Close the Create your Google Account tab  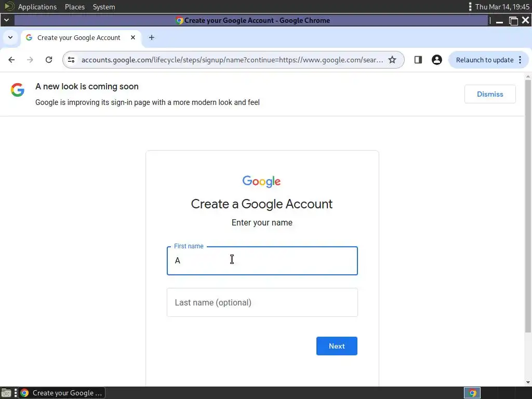click(133, 37)
